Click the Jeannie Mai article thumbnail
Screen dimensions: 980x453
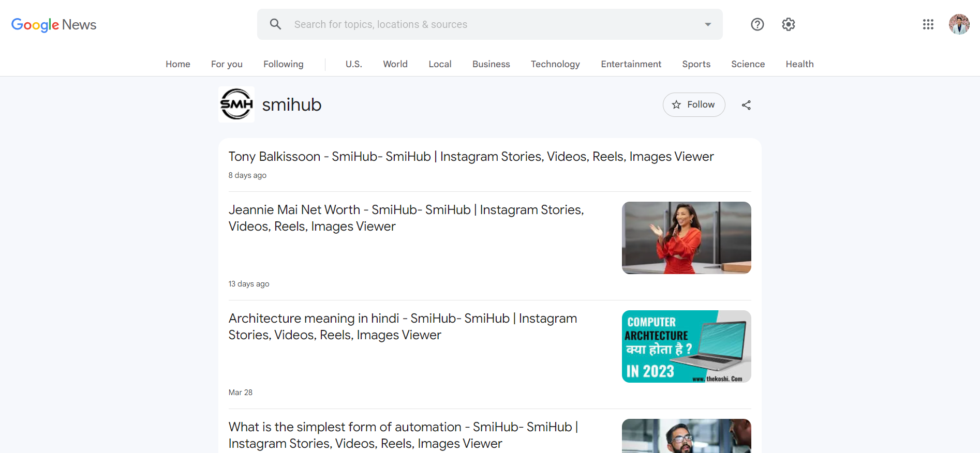tap(687, 238)
